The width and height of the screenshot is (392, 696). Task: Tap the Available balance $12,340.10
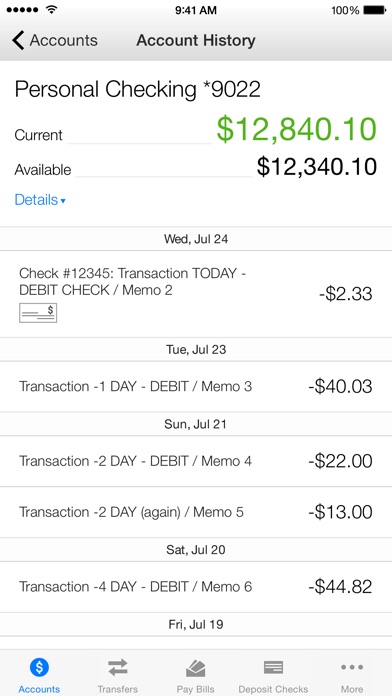317,167
